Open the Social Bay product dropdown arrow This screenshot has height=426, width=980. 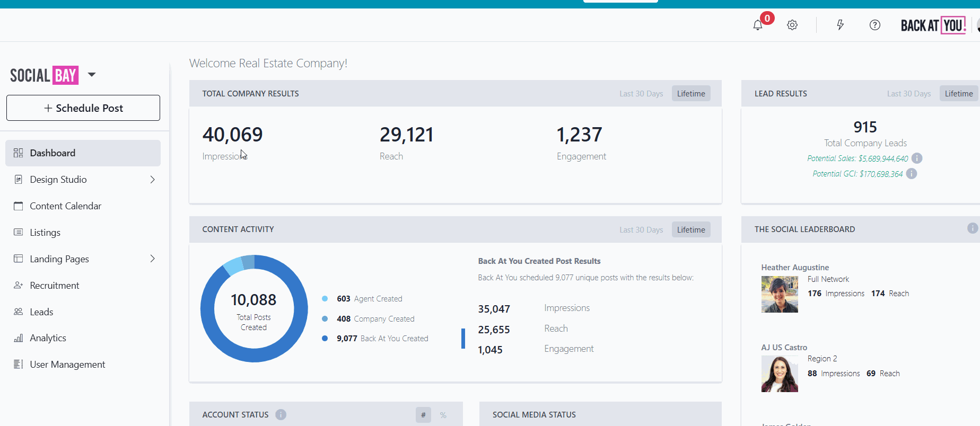(92, 75)
